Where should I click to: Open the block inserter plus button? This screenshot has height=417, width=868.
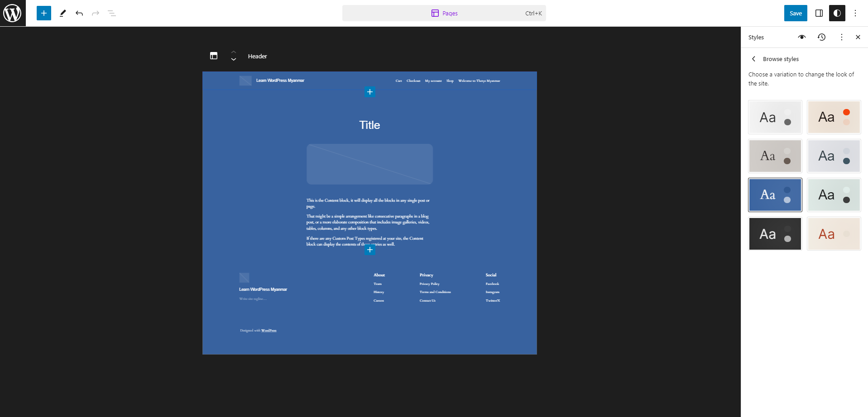click(44, 13)
